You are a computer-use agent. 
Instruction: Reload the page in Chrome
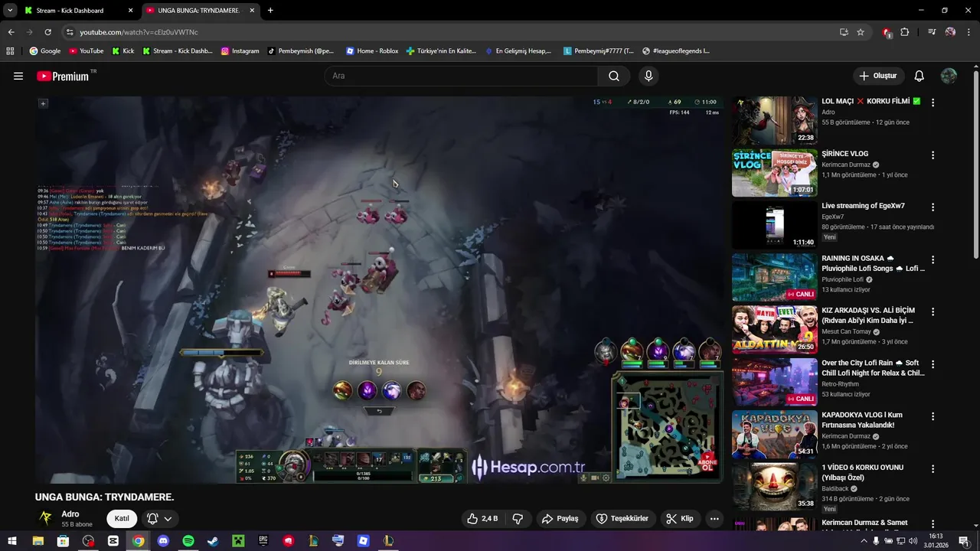(x=47, y=32)
